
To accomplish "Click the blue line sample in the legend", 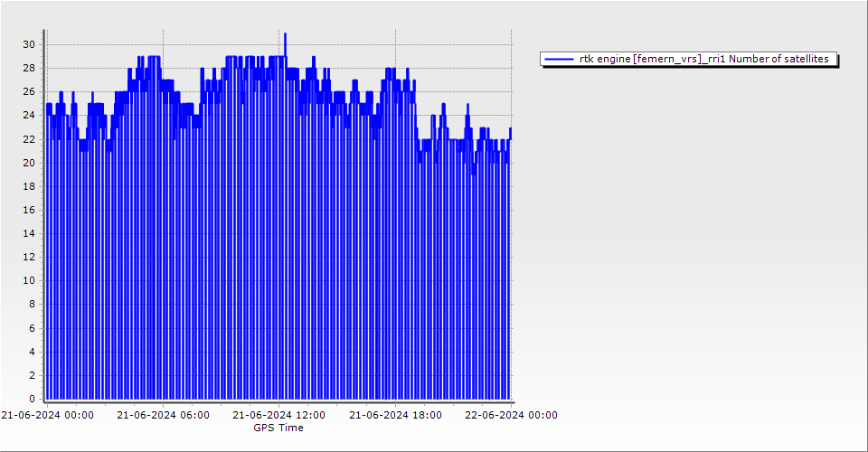I will pos(559,59).
